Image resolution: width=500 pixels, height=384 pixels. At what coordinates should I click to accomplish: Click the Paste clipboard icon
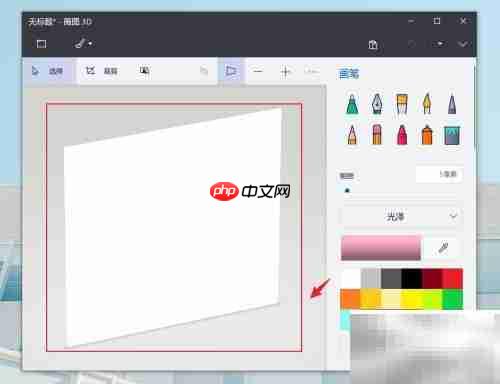click(373, 44)
